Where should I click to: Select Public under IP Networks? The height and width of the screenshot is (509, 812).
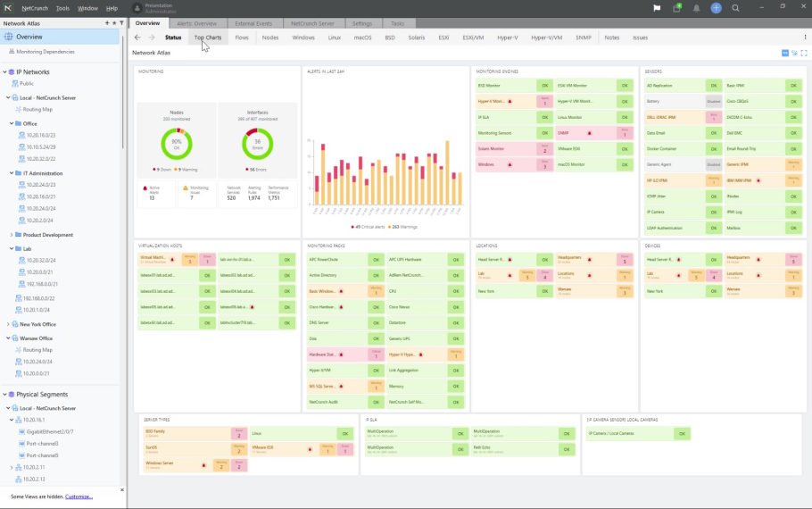pos(27,83)
